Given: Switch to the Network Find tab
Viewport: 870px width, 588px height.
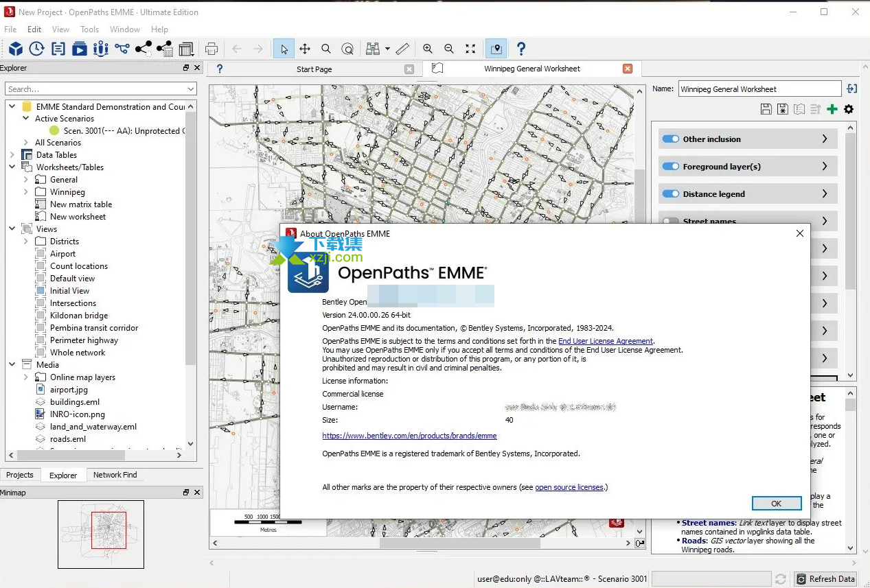Looking at the screenshot, I should [115, 475].
